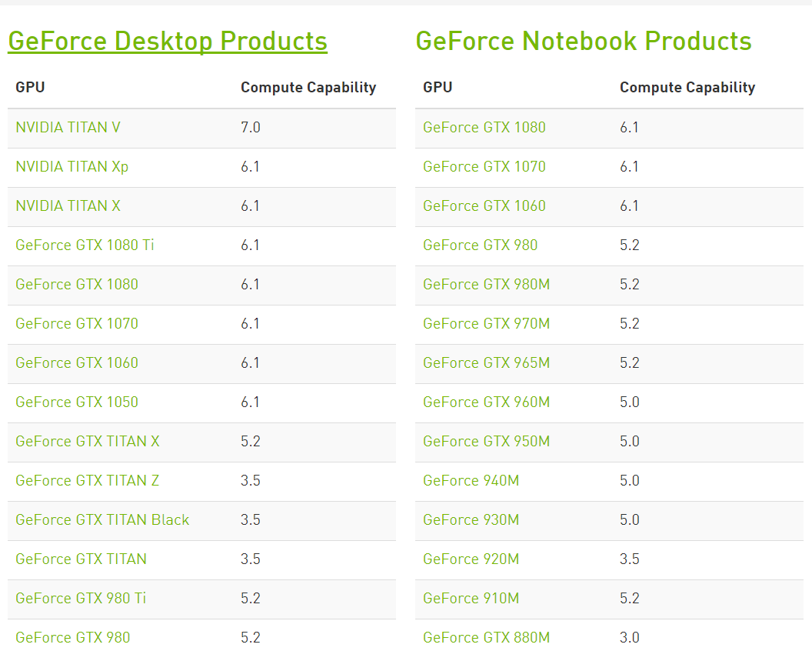The image size is (812, 651).
Task: Click the GeForce GTX 980M link
Action: click(486, 285)
